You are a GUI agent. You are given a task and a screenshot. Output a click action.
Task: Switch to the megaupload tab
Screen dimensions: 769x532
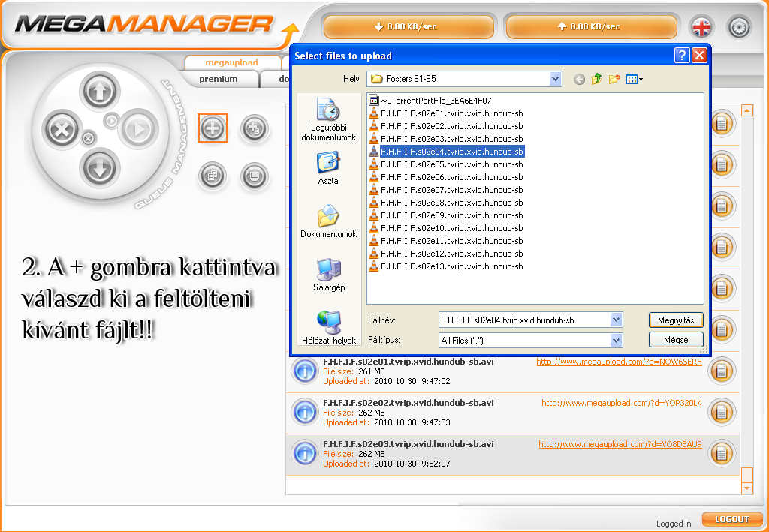(x=231, y=62)
